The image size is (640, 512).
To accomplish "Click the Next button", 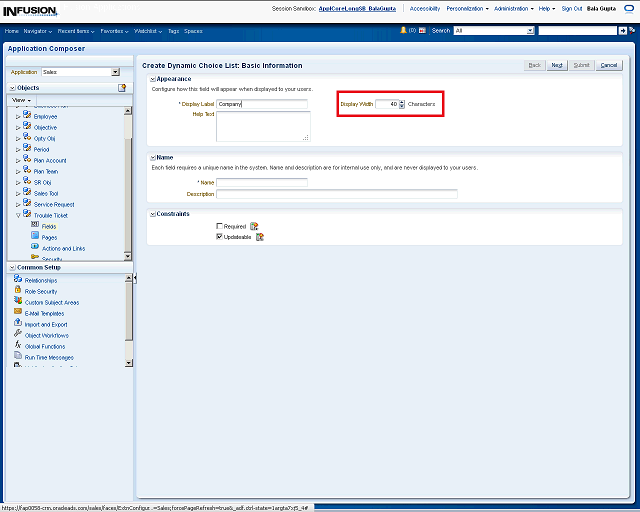I will pos(557,65).
